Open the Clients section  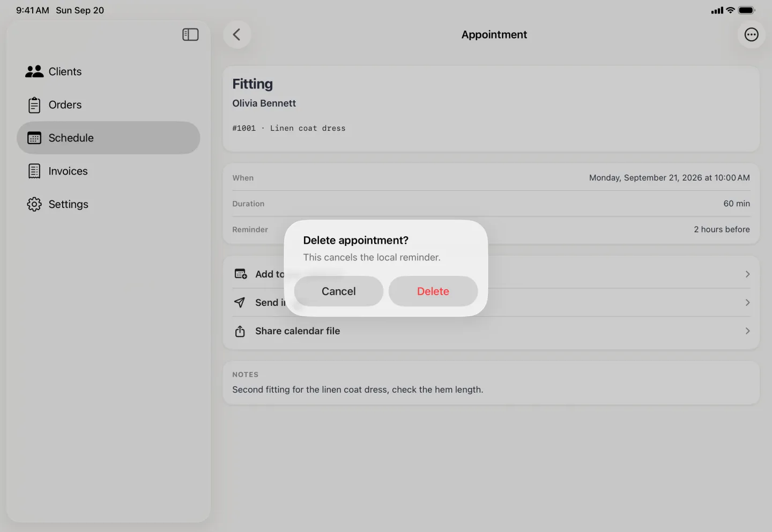108,72
